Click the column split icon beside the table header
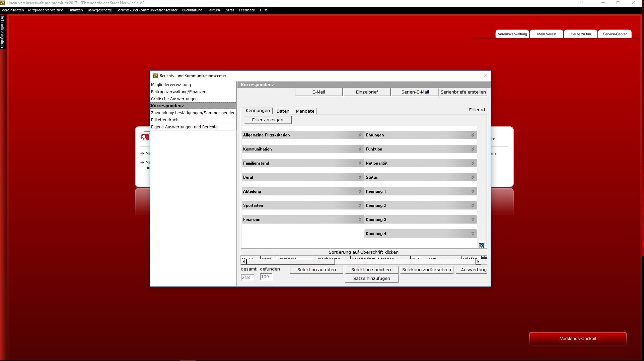The width and height of the screenshot is (644, 361). (x=484, y=257)
